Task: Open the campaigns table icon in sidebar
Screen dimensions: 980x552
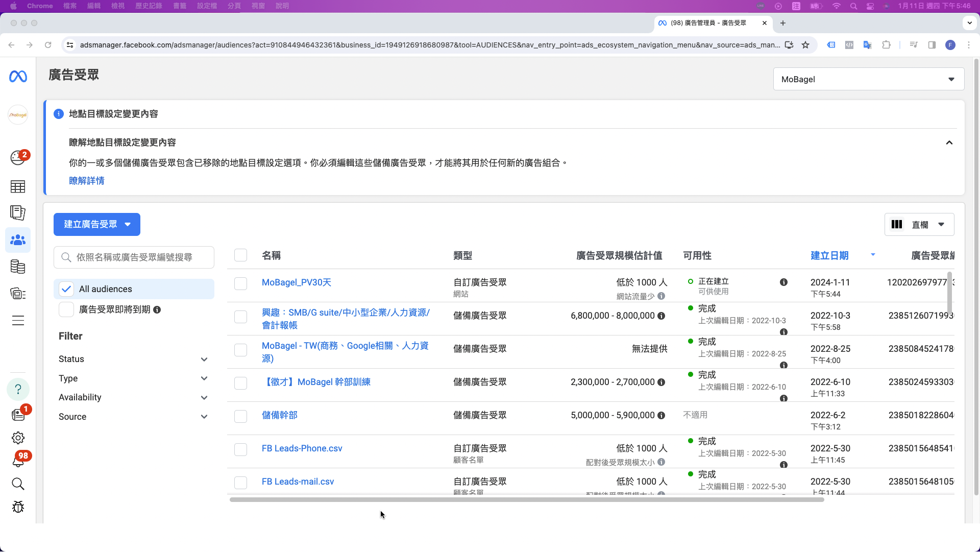Action: coord(18,187)
